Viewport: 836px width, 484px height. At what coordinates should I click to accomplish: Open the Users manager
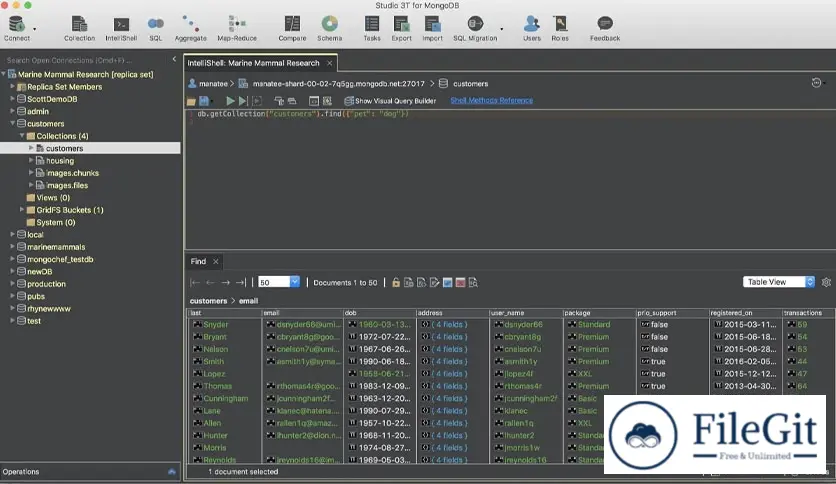pyautogui.click(x=532, y=28)
